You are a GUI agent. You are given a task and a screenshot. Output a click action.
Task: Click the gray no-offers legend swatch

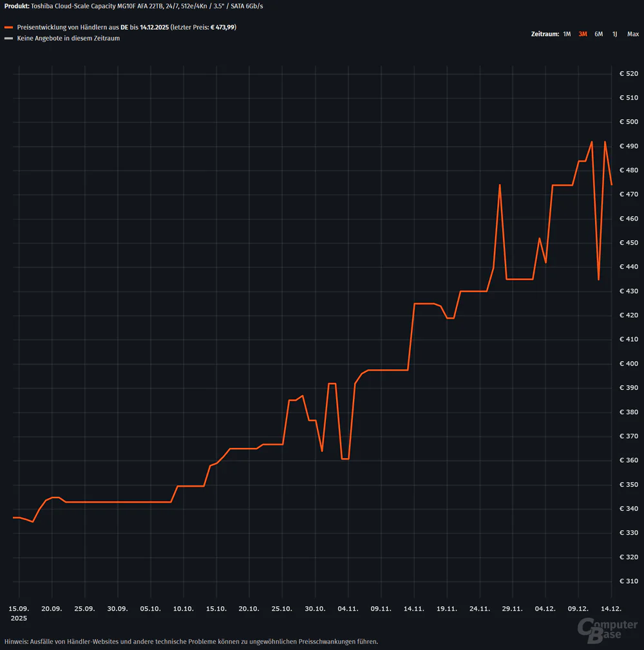click(x=8, y=39)
